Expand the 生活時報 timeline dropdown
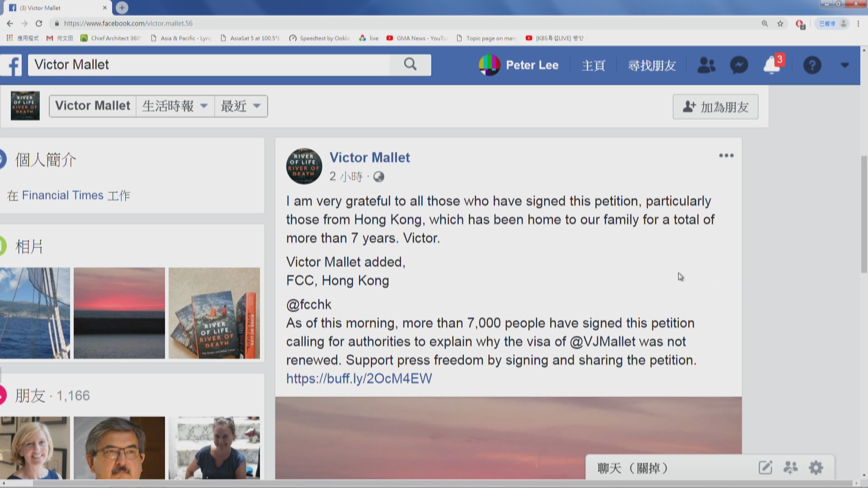This screenshot has width=868, height=488. coord(175,106)
